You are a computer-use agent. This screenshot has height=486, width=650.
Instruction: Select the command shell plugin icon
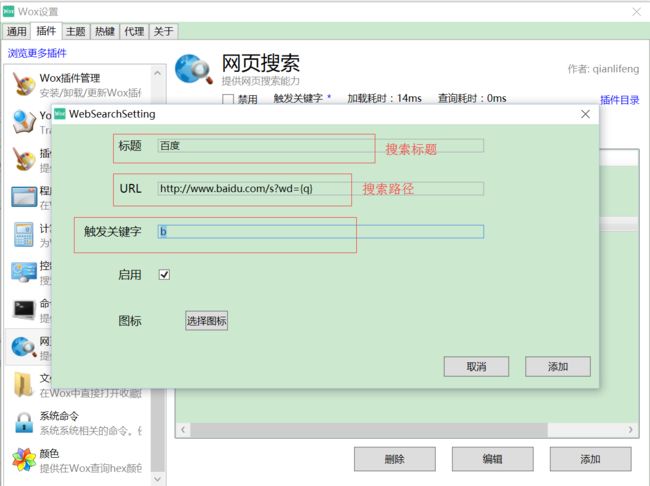(x=24, y=309)
